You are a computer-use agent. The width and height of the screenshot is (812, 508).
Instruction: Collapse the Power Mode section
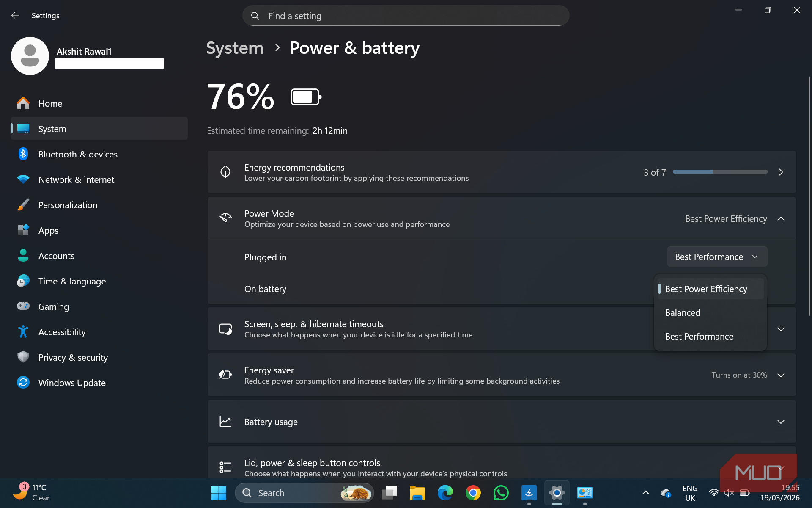781,219
